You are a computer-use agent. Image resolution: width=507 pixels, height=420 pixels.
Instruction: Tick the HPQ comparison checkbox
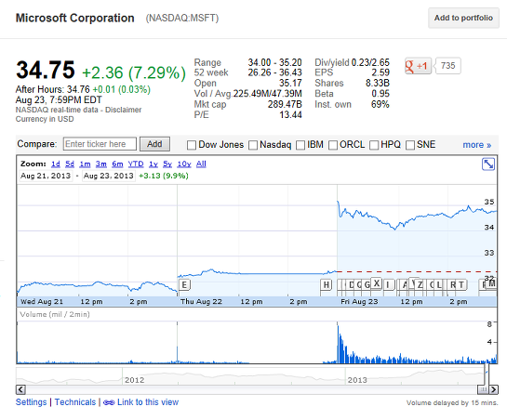pyautogui.click(x=374, y=145)
